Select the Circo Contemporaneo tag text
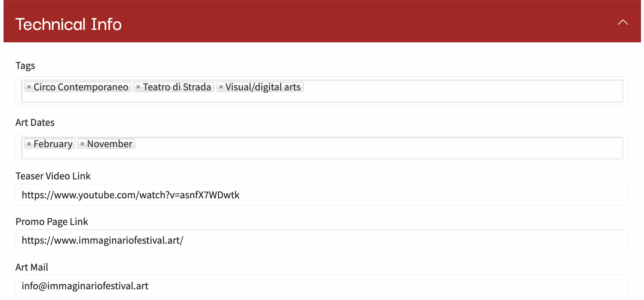The width and height of the screenshot is (644, 300). point(81,87)
